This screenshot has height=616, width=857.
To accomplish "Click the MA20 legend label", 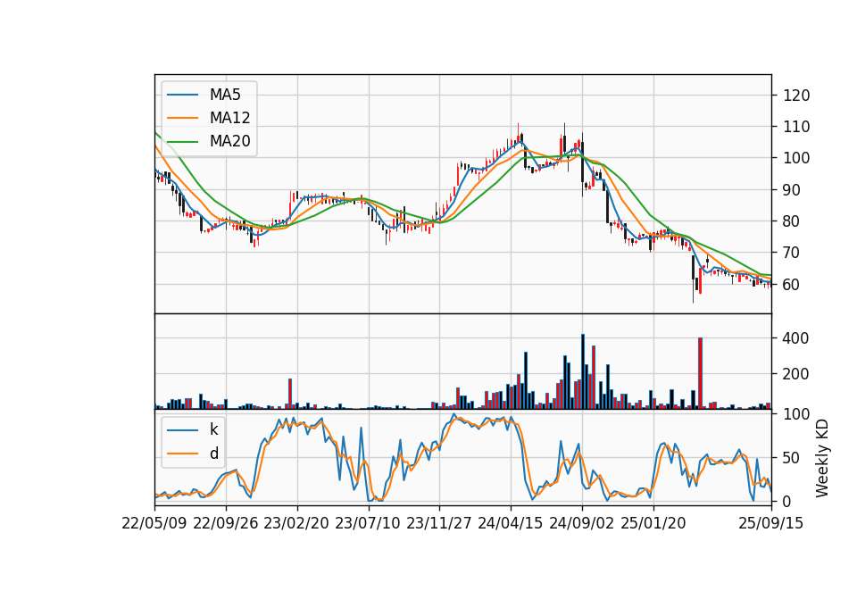I will [229, 141].
